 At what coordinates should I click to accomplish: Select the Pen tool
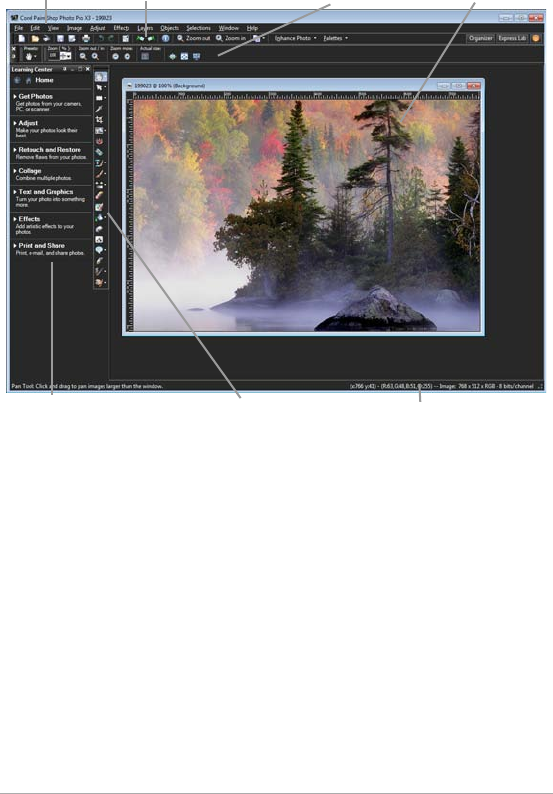100,261
